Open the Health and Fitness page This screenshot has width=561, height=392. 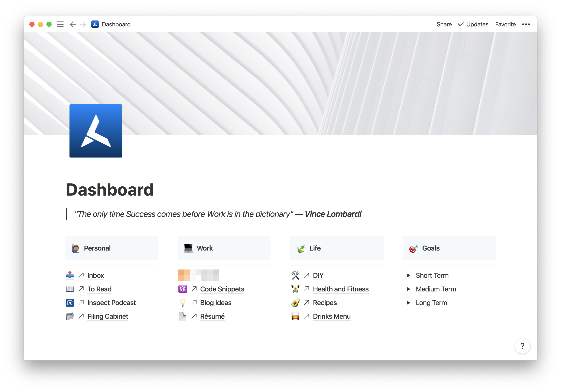point(341,289)
